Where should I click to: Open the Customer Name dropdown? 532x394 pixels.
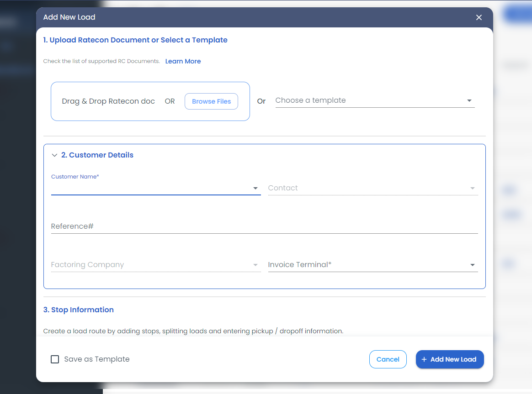[x=156, y=188]
